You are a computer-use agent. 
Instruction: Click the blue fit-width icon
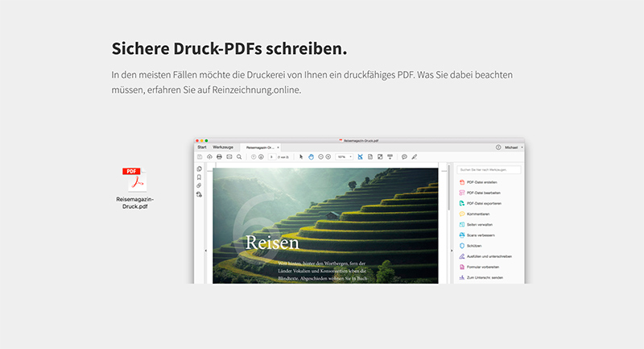point(360,156)
